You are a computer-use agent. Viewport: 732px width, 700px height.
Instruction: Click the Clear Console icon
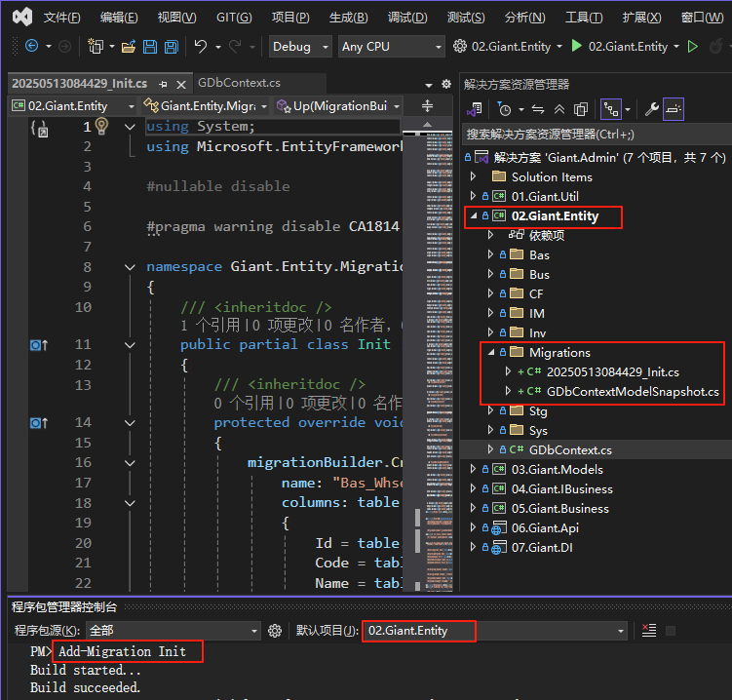pos(649,631)
